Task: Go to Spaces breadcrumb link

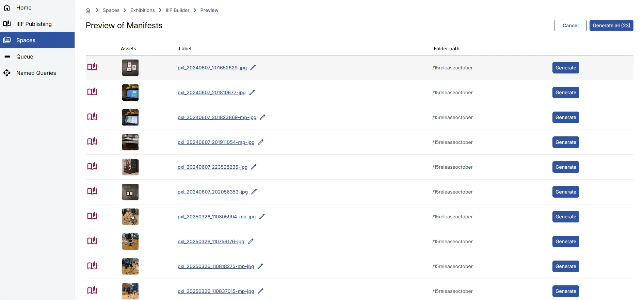Action: click(x=111, y=10)
